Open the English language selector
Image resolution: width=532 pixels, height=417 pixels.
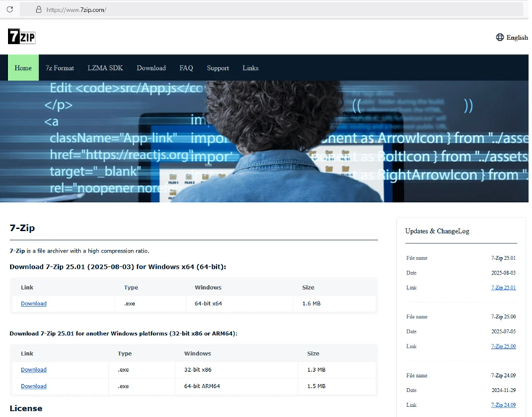tap(517, 37)
